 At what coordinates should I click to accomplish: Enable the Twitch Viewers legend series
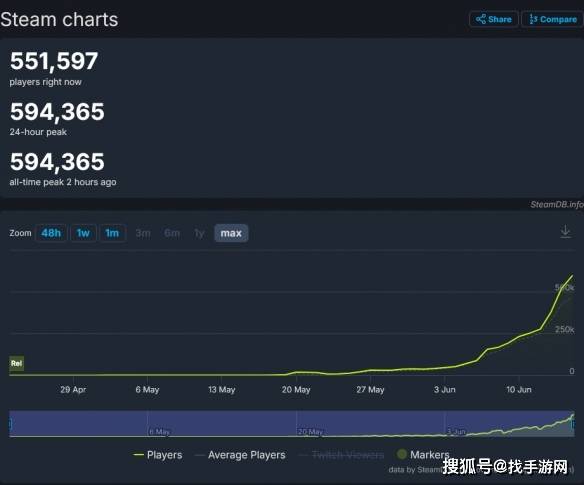[342, 455]
